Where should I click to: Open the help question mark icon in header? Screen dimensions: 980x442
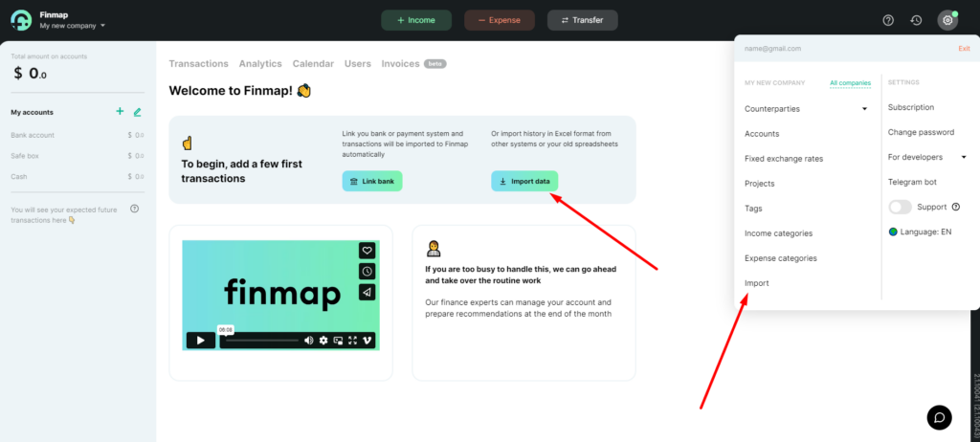click(x=888, y=20)
